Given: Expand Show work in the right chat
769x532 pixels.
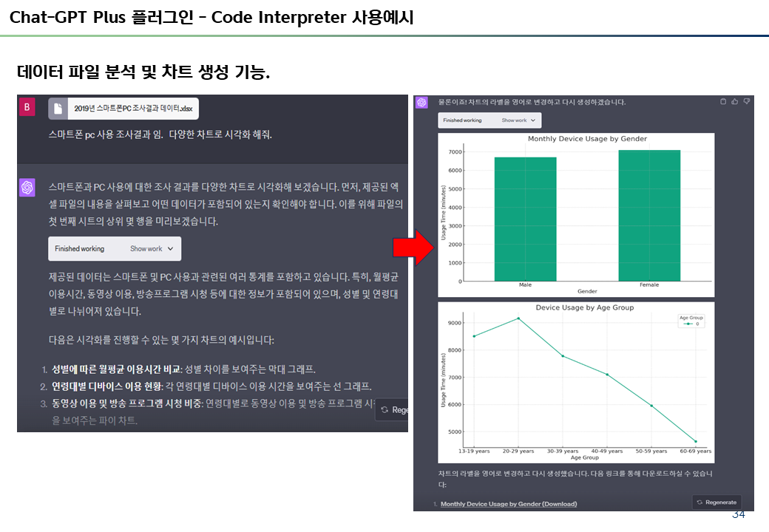Looking at the screenshot, I should 518,120.
